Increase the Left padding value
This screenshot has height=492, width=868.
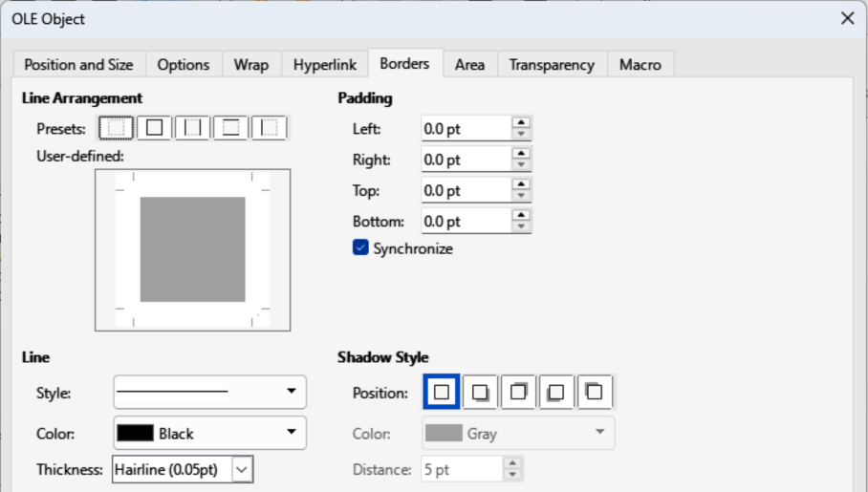pyautogui.click(x=521, y=122)
